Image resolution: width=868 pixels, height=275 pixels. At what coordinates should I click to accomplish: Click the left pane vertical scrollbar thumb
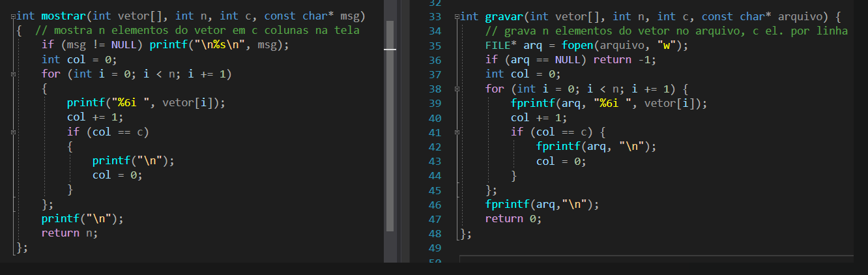coord(390,126)
